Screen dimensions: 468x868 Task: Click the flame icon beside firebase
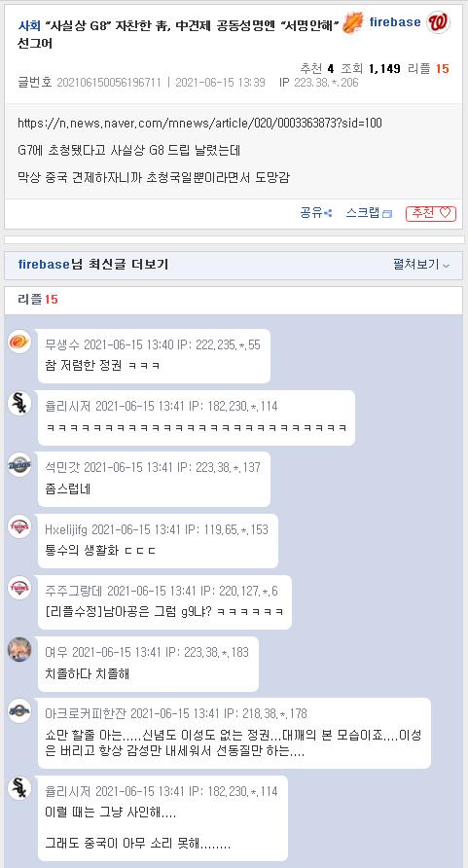pos(353,22)
